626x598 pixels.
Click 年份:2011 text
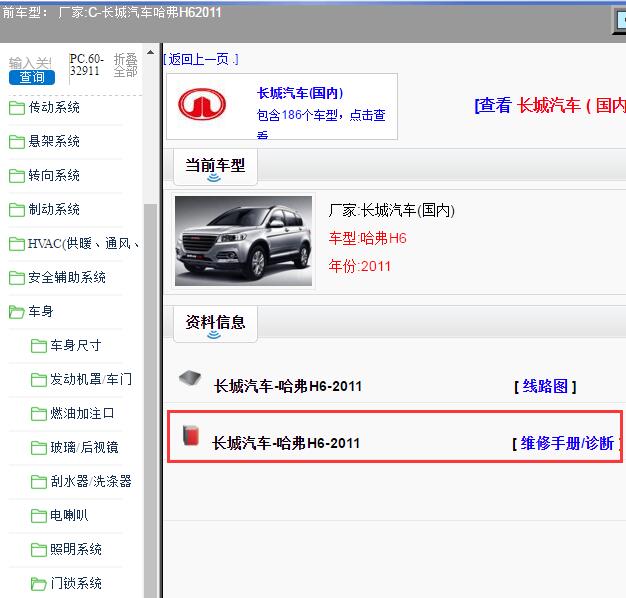(360, 266)
